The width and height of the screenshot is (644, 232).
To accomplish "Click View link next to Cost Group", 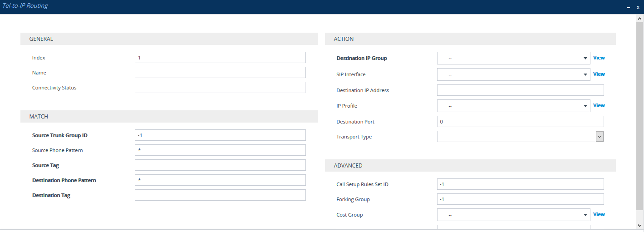I will (x=599, y=214).
